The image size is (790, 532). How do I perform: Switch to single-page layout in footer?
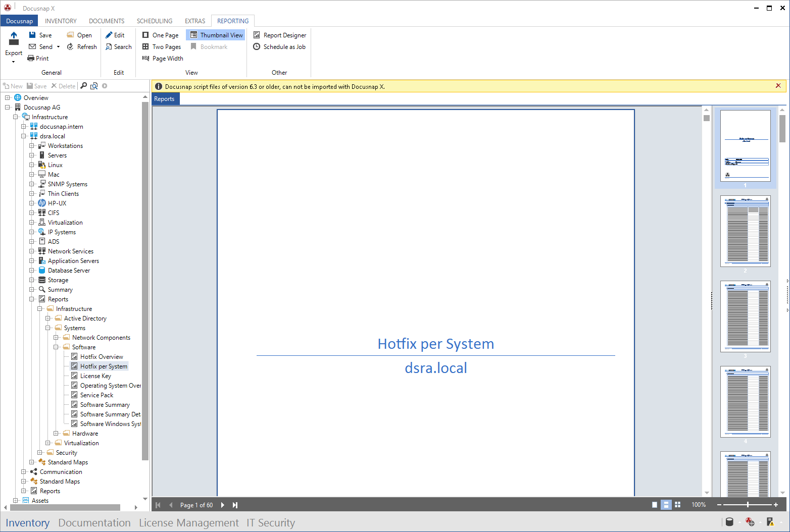(x=655, y=505)
